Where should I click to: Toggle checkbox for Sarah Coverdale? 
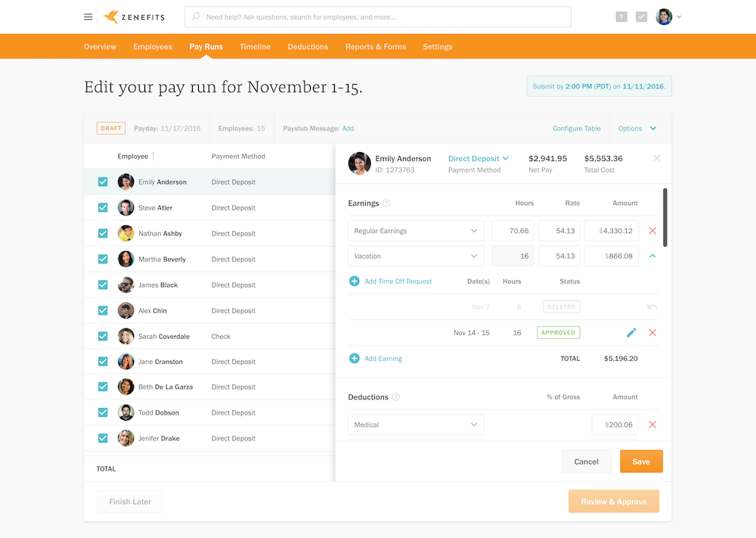(103, 337)
